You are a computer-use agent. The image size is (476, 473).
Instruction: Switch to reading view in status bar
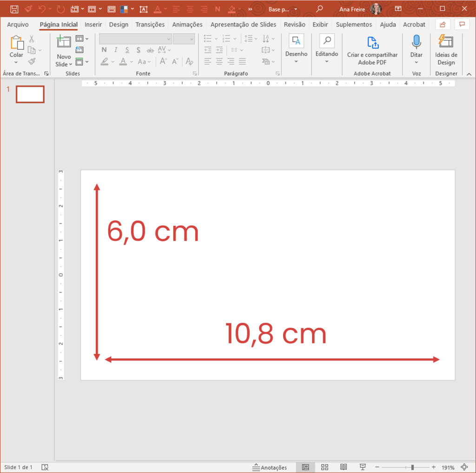click(x=344, y=467)
